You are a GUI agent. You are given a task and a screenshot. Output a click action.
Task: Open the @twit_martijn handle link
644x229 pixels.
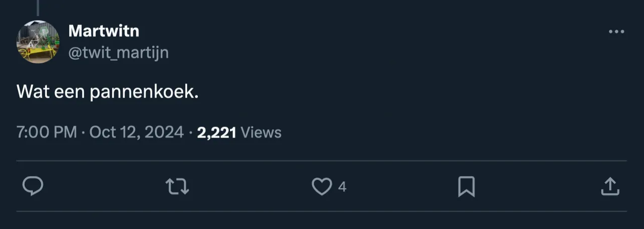coord(118,52)
